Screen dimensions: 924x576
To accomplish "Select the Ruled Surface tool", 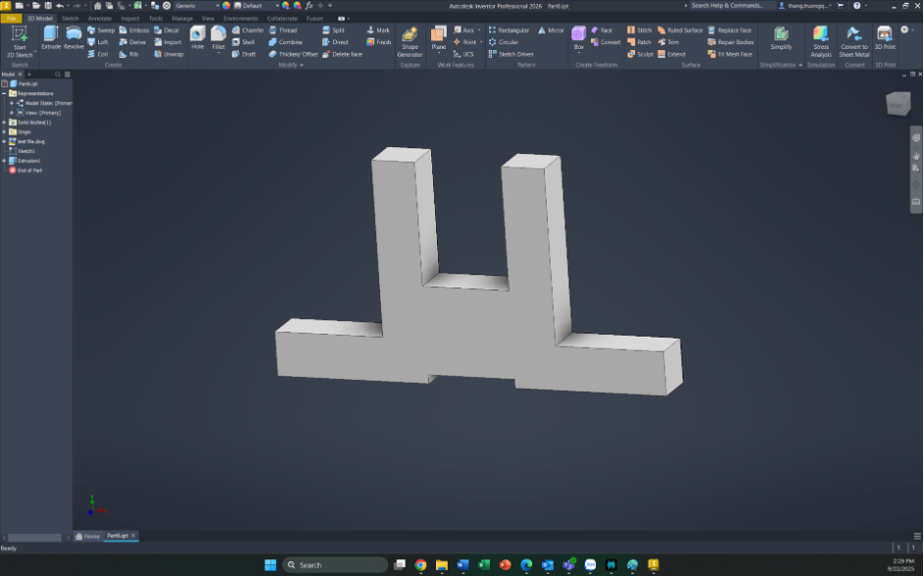I will coord(680,30).
